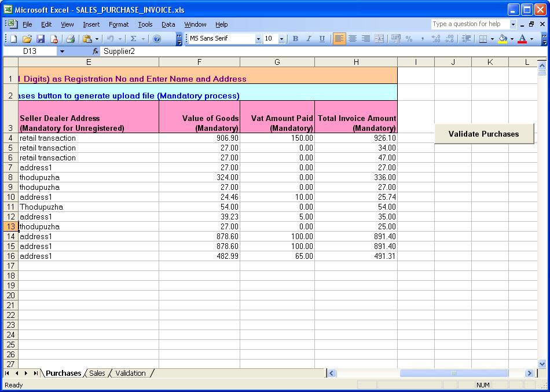
Task: Select the Purchases sheet tab
Action: point(64,373)
